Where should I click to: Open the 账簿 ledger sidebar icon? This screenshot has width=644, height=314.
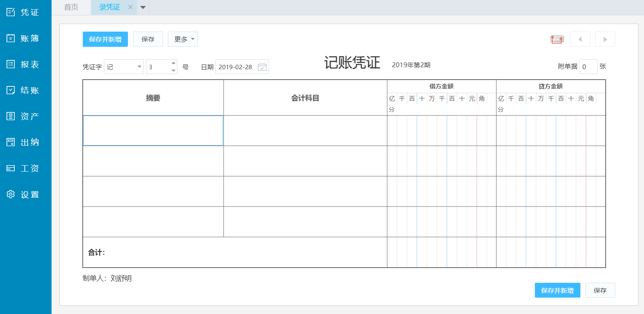[11, 38]
